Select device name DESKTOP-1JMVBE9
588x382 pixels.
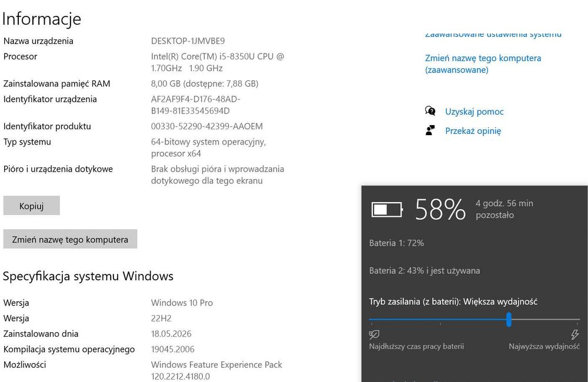pos(188,41)
